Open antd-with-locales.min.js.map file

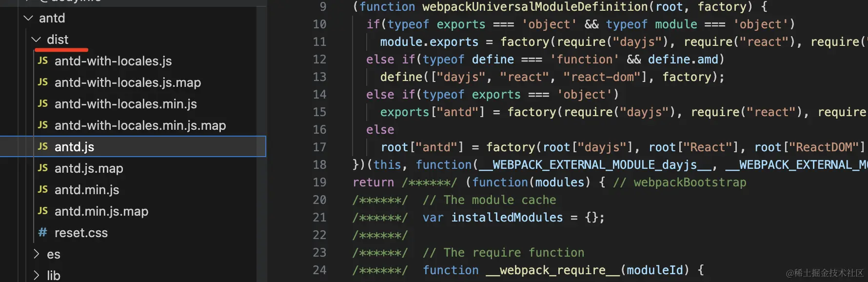pyautogui.click(x=140, y=125)
